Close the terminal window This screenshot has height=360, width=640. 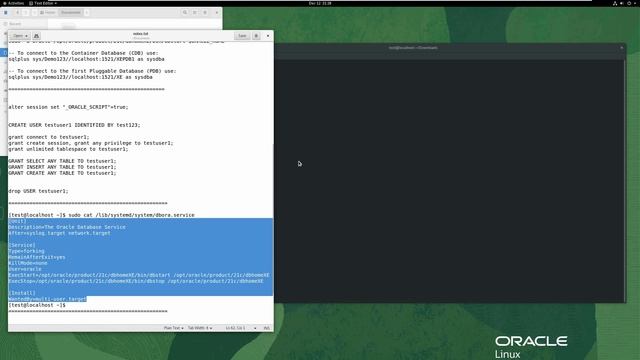point(622,48)
